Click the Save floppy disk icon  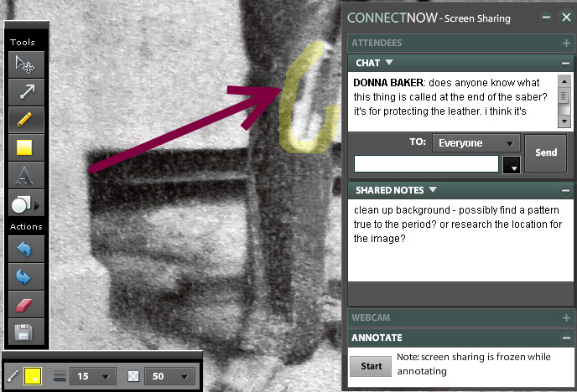point(24,330)
